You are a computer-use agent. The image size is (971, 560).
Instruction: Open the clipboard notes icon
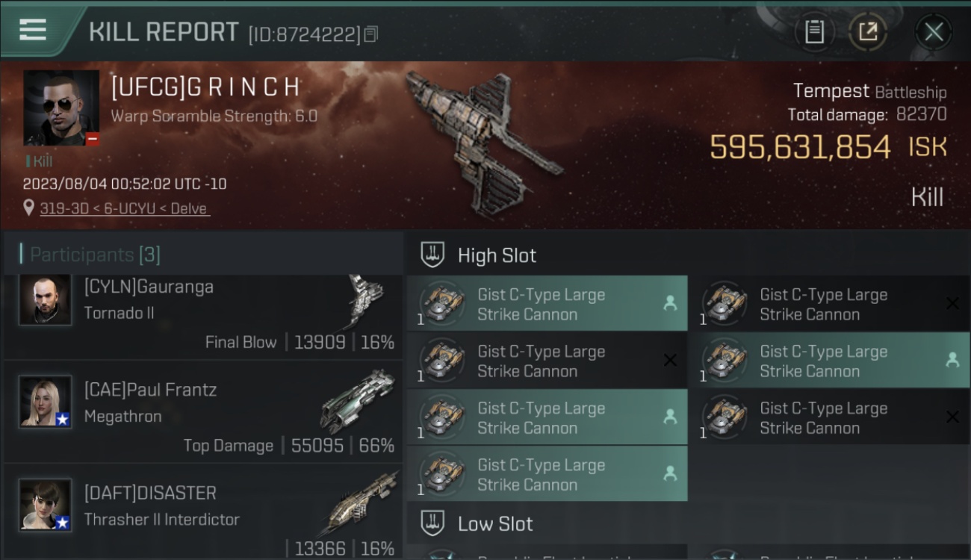pos(814,31)
